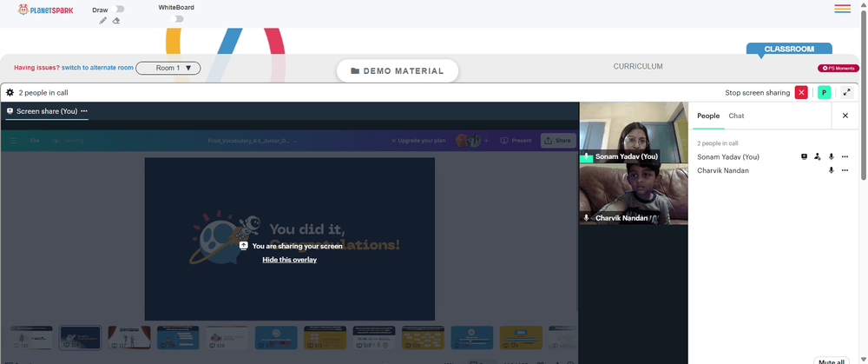868x364 pixels.
Task: Mute Charvik Nandan's microphone in the People list
Action: coord(831,170)
